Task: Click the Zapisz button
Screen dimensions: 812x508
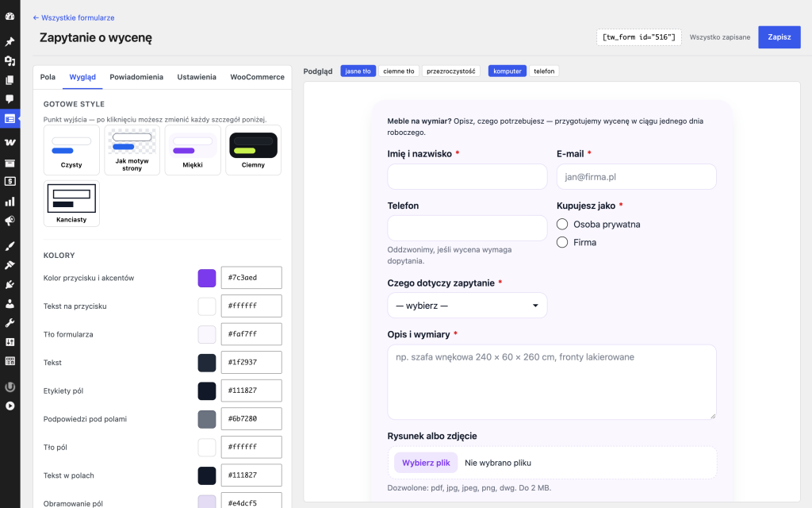Action: tap(779, 37)
